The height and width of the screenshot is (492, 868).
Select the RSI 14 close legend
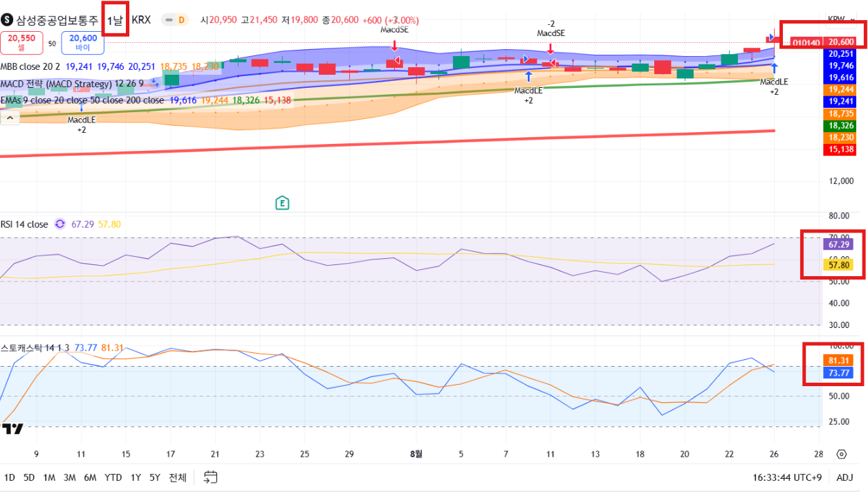[x=24, y=224]
